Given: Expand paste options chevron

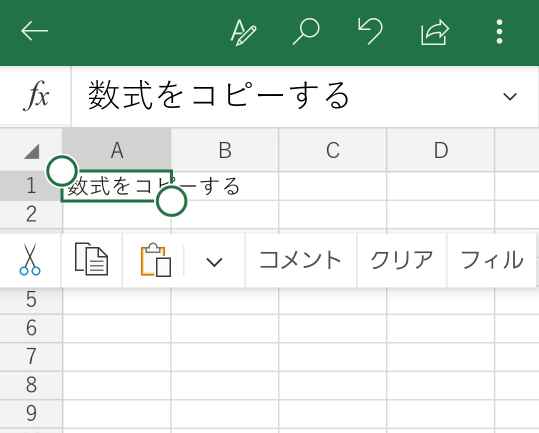Looking at the screenshot, I should coord(214,262).
